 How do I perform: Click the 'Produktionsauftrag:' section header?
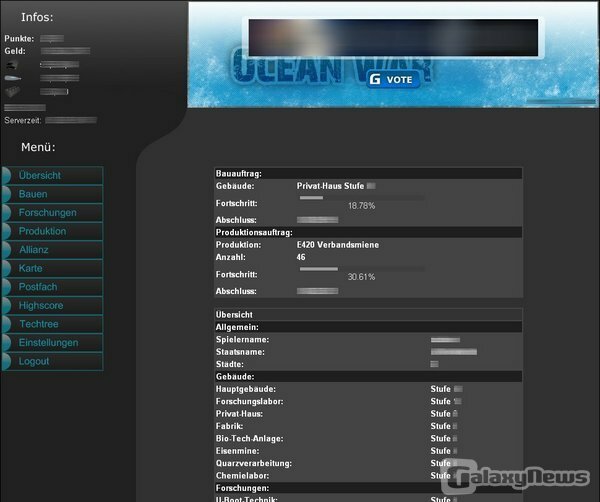[368, 232]
